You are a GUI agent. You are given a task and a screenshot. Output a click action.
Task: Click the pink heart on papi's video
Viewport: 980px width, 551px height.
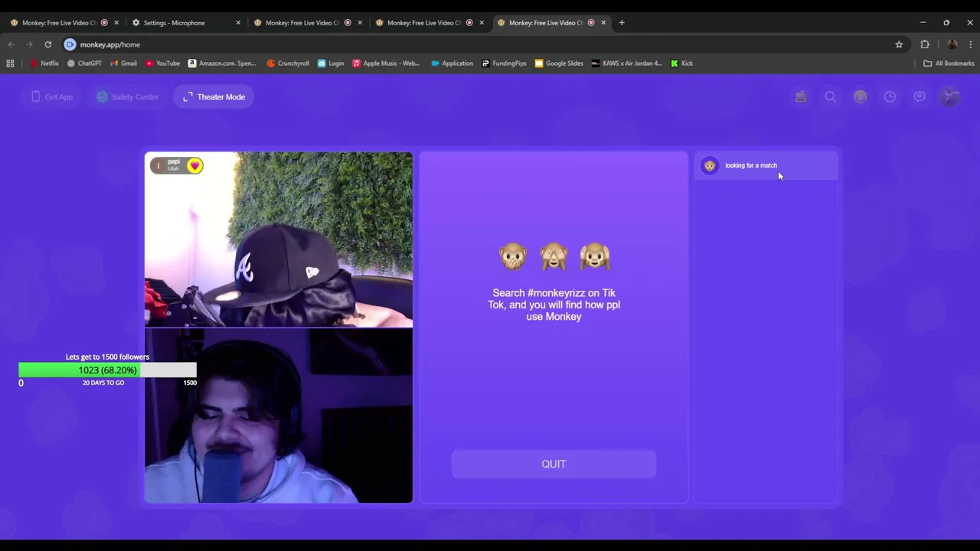(194, 165)
